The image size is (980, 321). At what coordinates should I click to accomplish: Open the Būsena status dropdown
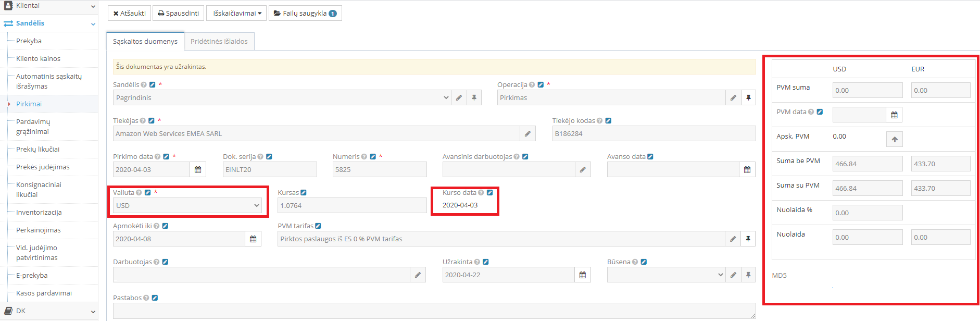point(666,275)
